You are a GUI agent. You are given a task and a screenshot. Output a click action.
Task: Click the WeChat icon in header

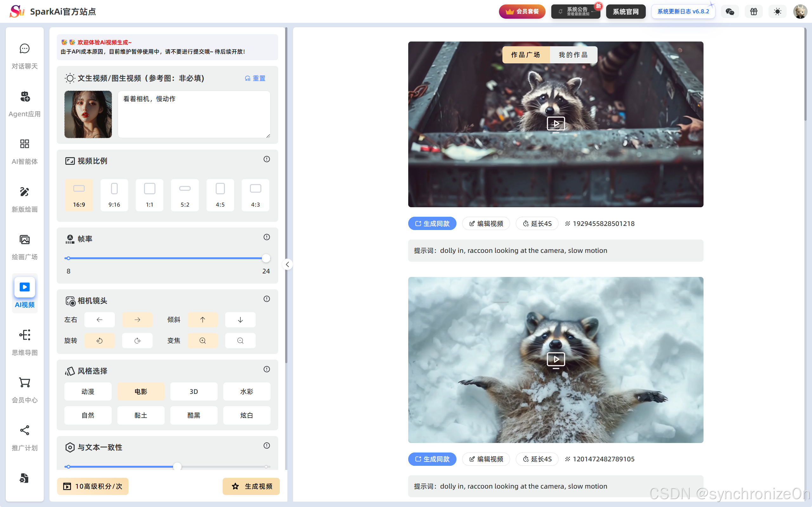730,12
